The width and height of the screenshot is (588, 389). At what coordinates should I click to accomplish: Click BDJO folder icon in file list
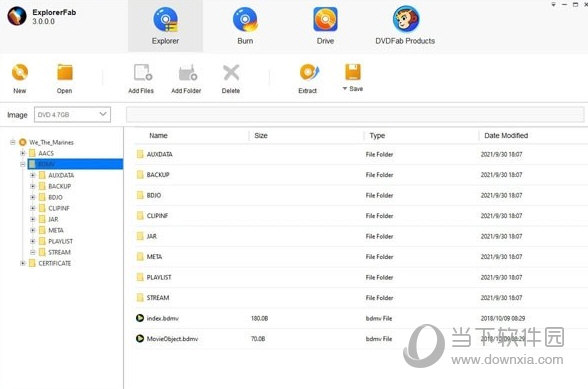(140, 195)
